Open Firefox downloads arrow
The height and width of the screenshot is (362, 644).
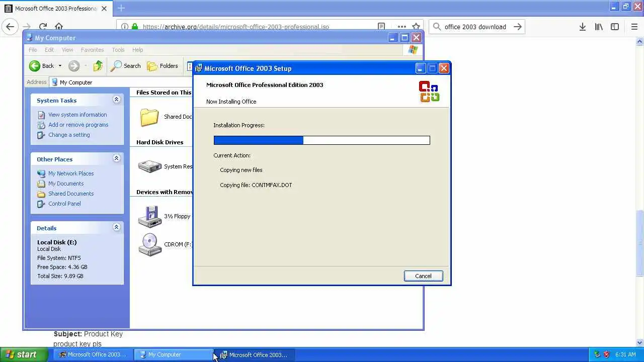[x=583, y=27]
